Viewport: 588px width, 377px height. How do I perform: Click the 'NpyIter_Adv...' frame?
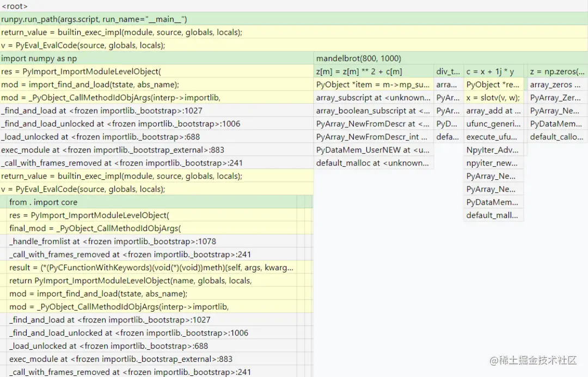493,150
